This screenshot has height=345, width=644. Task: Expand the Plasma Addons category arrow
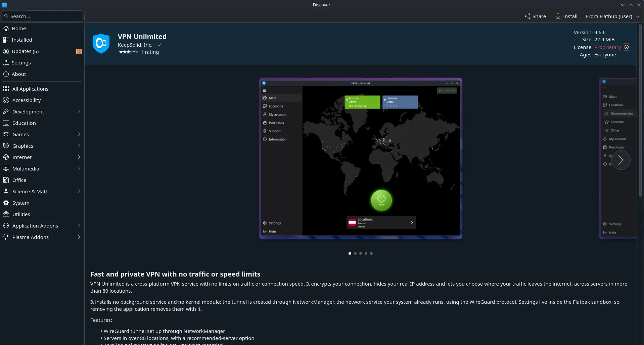pos(79,237)
